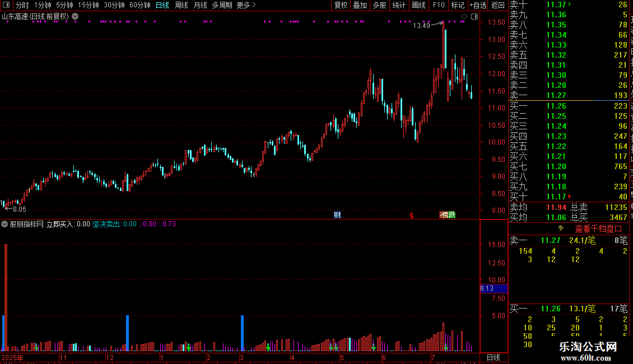Click the 8.13 value label on indicator axis
This screenshot has height=364, width=633.
click(x=494, y=288)
